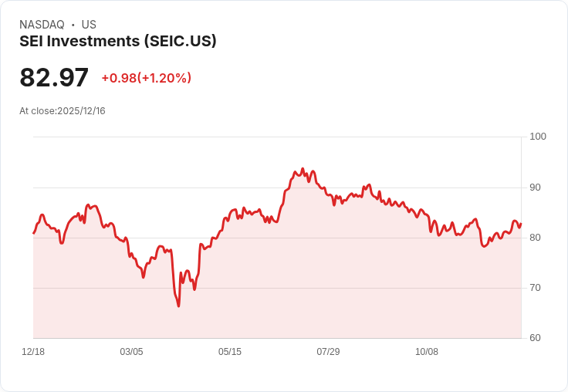Click the NASDAQ exchange label
This screenshot has height=392, width=568.
42,25
